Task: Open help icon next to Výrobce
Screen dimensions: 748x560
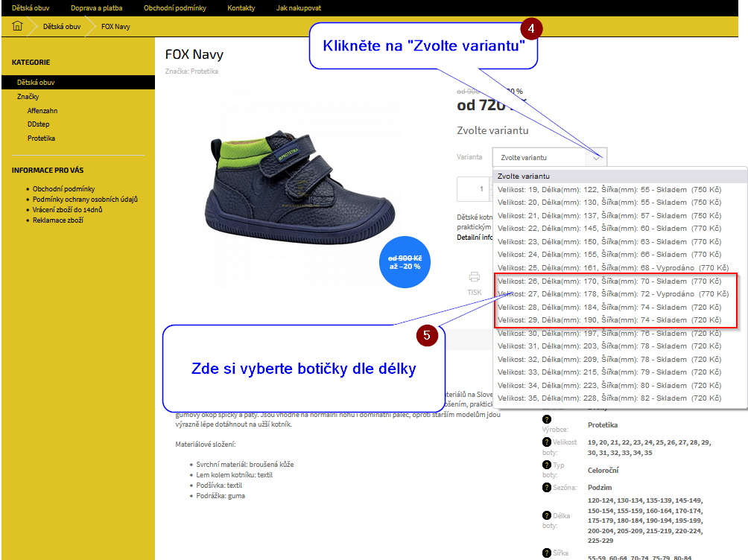Action: (x=547, y=419)
